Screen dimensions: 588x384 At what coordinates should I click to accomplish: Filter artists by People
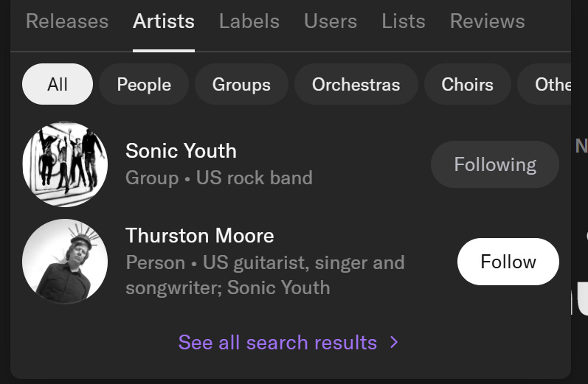click(144, 85)
